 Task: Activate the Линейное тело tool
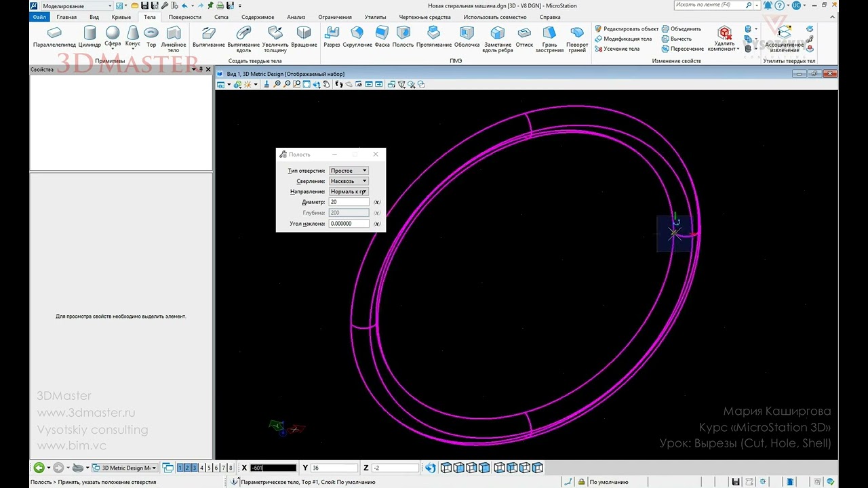(174, 39)
